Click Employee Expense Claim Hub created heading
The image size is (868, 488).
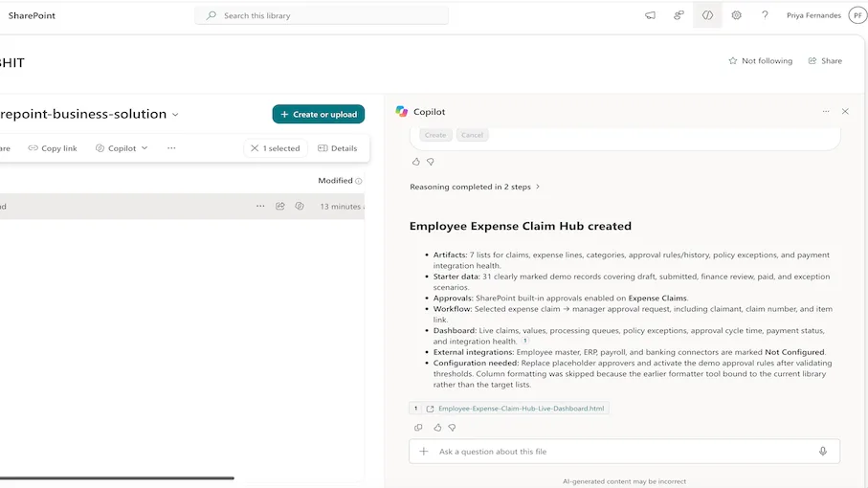tap(521, 226)
